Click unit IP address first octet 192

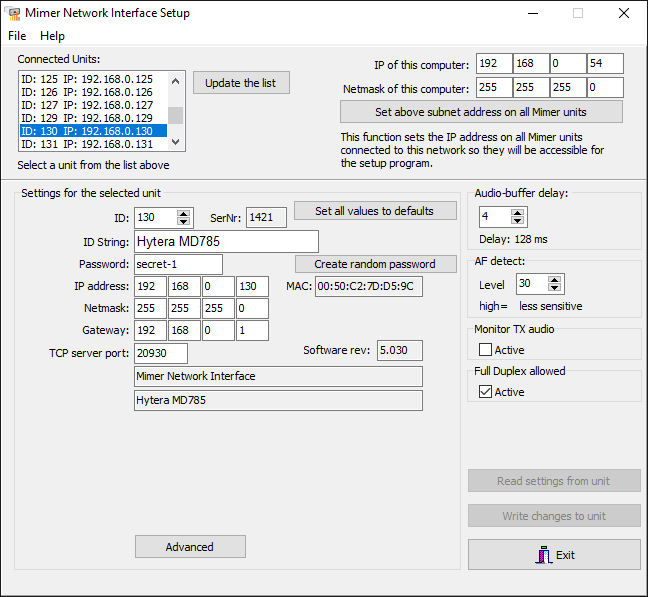pos(150,286)
